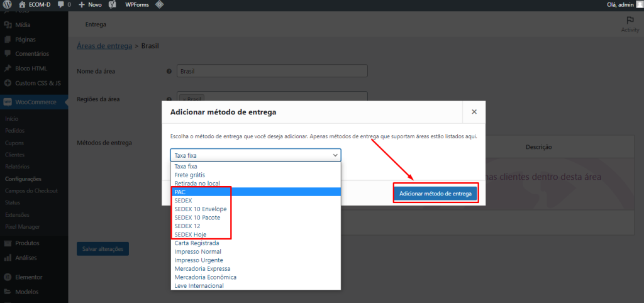The width and height of the screenshot is (644, 303).
Task: Open Análises in the sidebar
Action: [x=26, y=258]
